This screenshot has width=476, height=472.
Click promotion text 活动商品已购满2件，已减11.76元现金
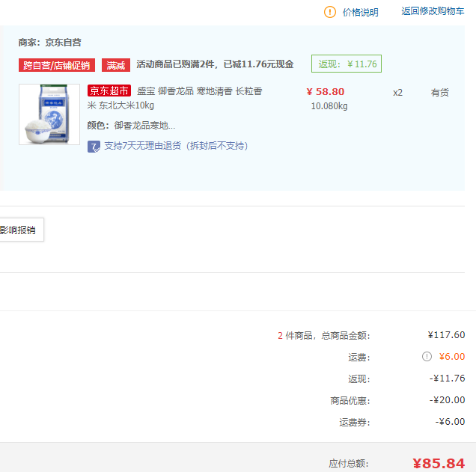pos(215,64)
